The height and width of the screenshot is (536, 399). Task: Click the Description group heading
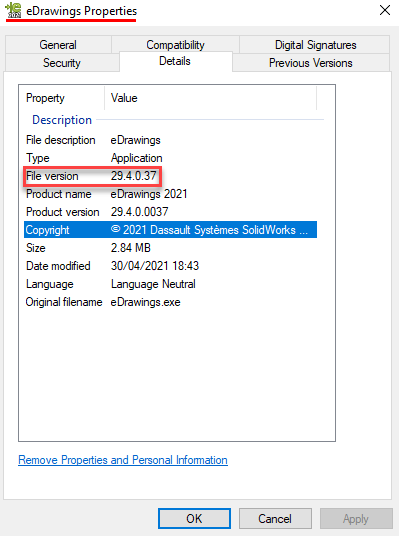click(62, 120)
